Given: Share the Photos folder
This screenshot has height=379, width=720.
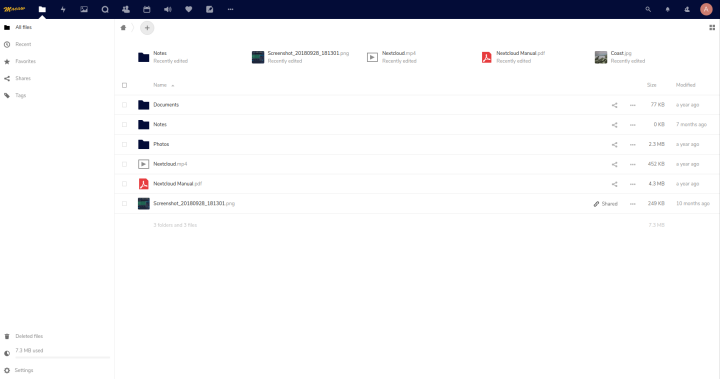Looking at the screenshot, I should [x=614, y=145].
